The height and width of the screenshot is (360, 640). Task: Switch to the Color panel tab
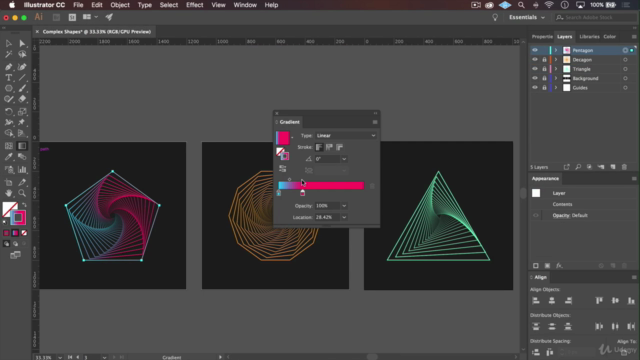click(609, 36)
